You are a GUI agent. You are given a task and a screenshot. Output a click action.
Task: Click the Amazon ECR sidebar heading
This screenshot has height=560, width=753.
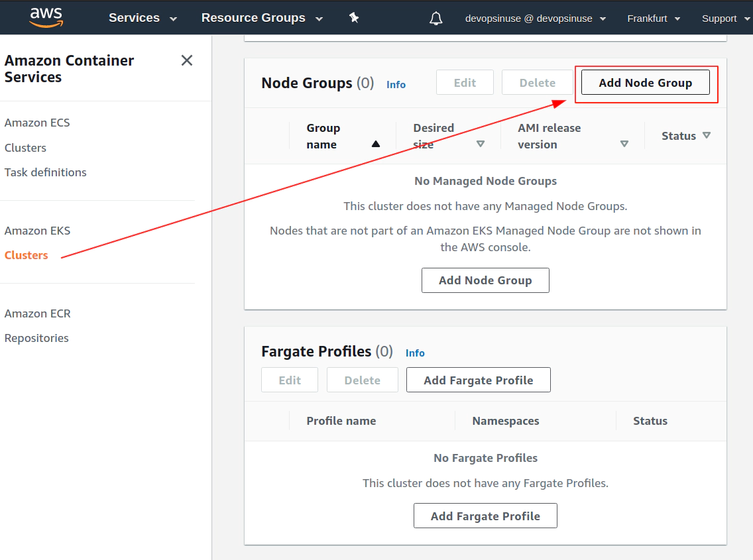(38, 313)
